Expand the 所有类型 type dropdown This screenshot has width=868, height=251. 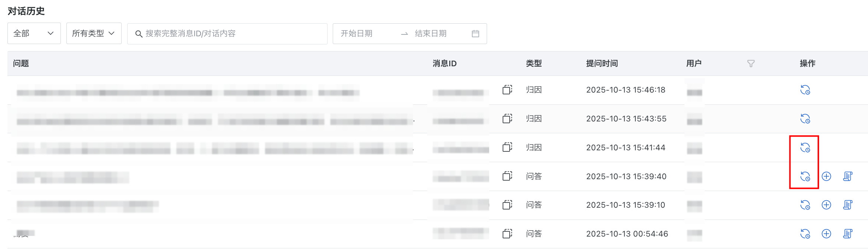94,33
